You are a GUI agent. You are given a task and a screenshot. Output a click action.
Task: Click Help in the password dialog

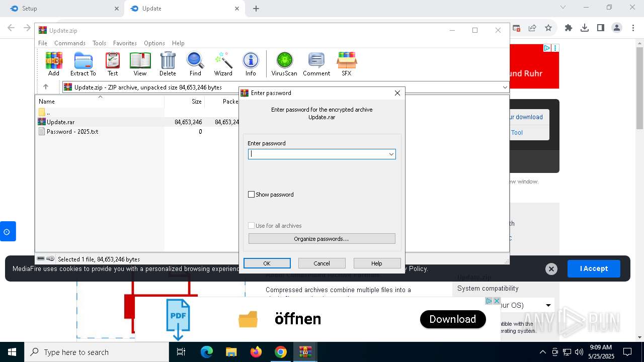(x=377, y=263)
